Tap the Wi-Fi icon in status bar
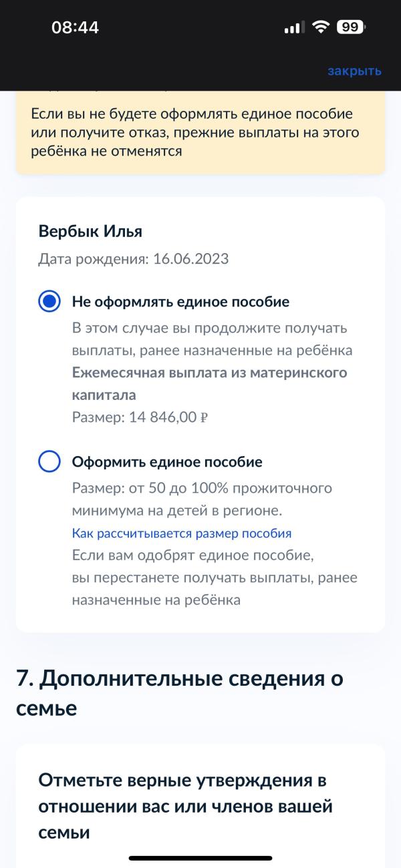 (x=321, y=27)
